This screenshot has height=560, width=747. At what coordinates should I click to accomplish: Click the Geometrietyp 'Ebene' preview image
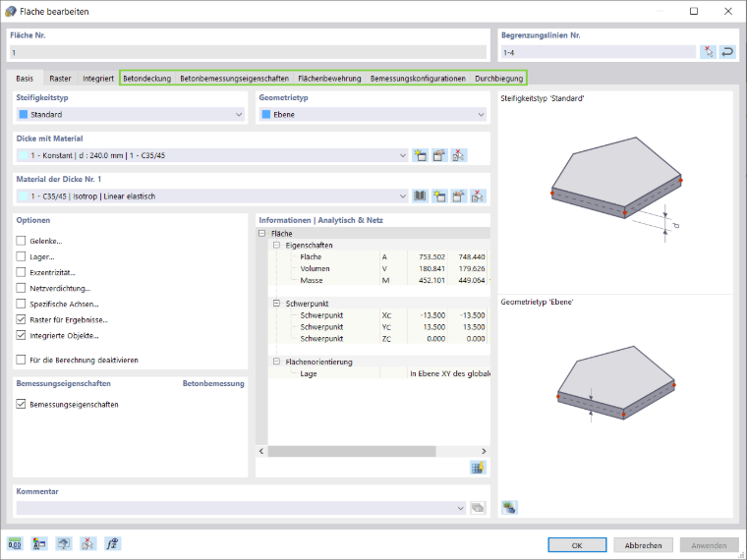[616, 384]
